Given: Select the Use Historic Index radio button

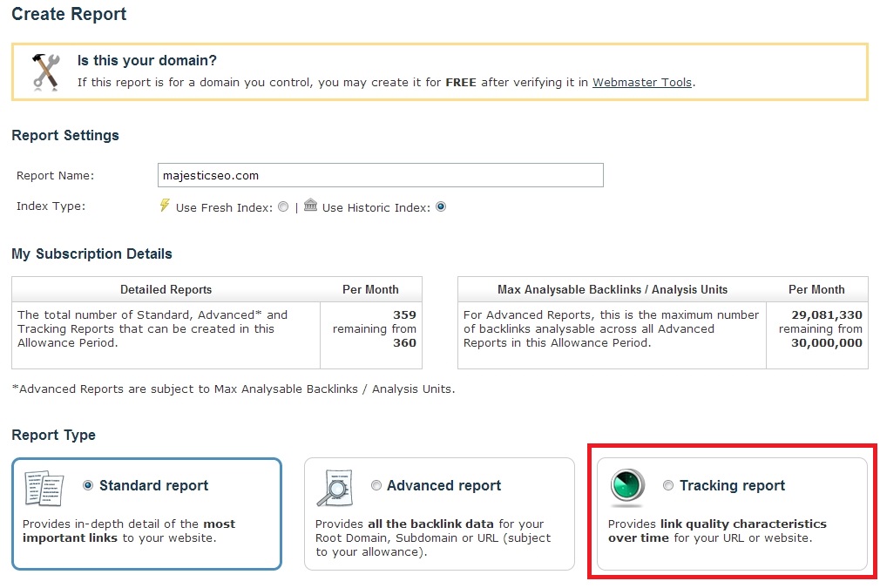Looking at the screenshot, I should 441,207.
